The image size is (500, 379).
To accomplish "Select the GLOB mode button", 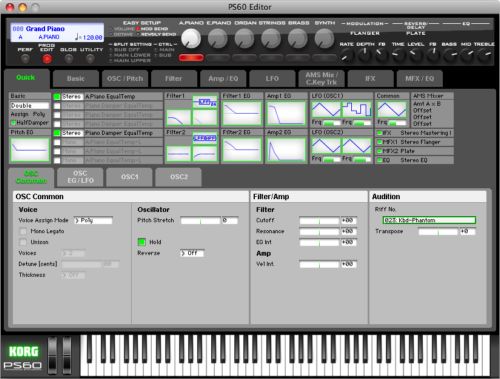I will tap(69, 59).
